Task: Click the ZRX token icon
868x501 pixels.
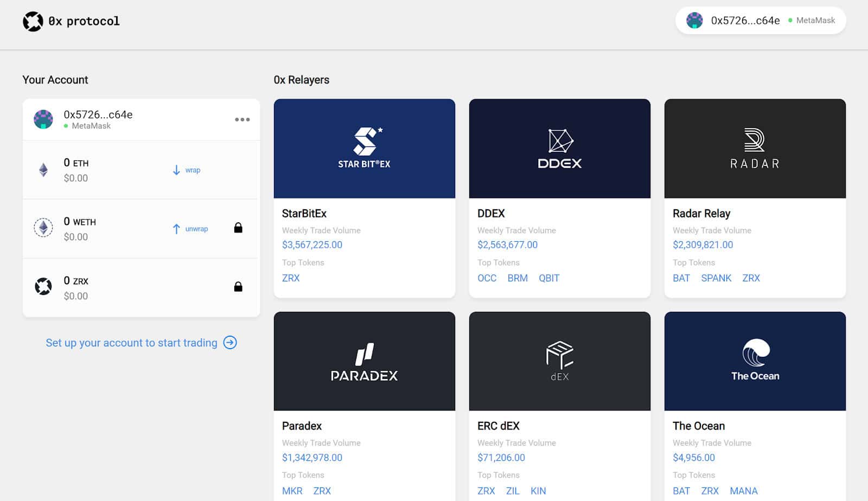Action: pos(43,286)
